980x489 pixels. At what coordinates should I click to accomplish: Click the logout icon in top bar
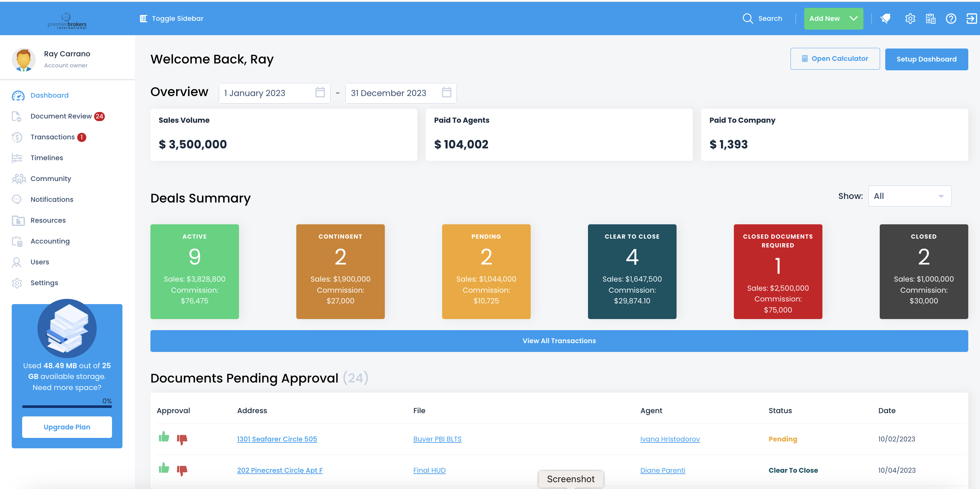[x=972, y=19]
